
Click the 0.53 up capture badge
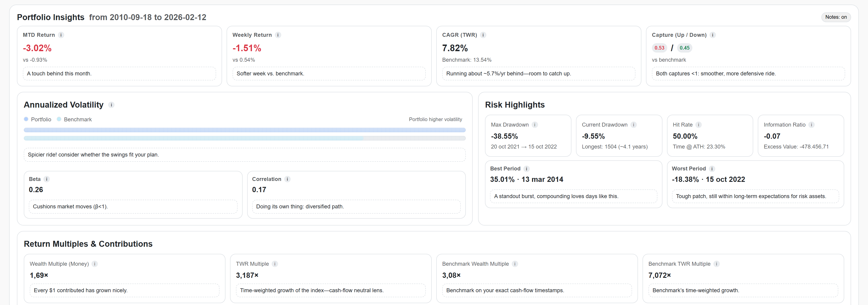pyautogui.click(x=659, y=48)
